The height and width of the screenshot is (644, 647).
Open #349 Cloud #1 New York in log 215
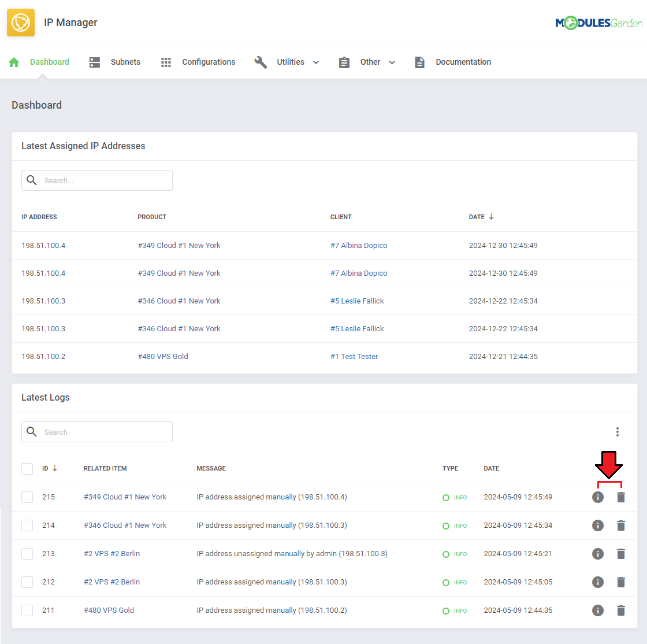pos(125,497)
